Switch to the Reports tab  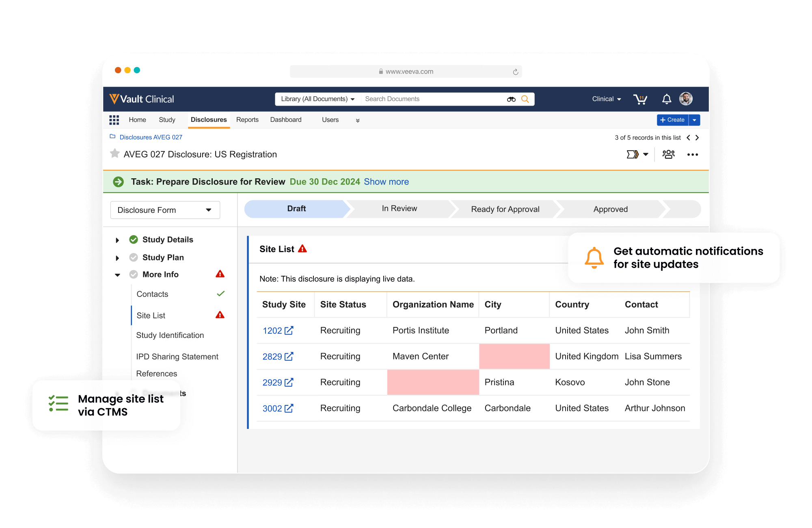pos(247,120)
